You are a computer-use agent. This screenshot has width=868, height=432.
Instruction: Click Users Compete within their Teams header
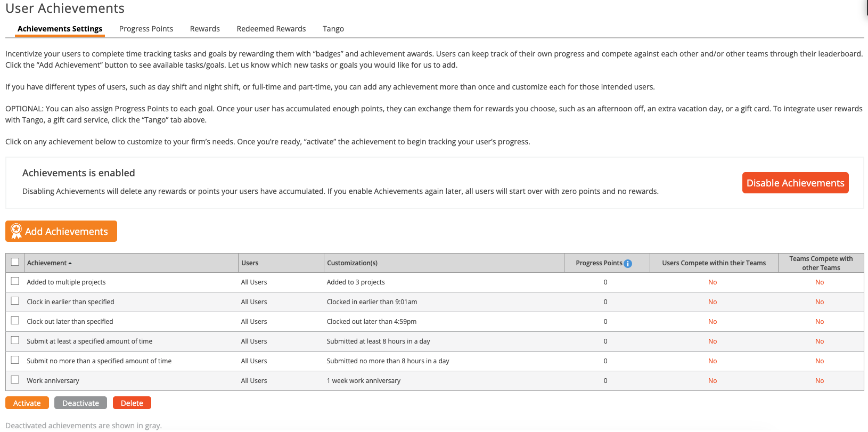(x=714, y=263)
